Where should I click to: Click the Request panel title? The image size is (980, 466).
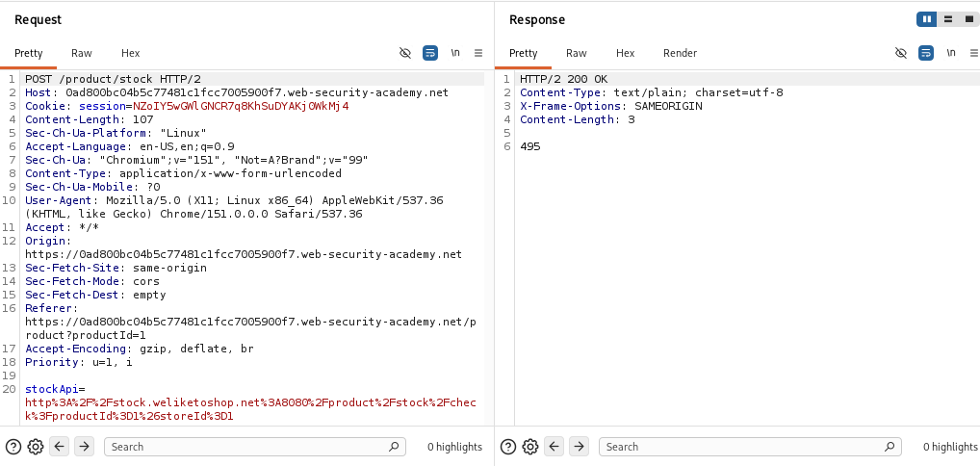click(39, 19)
